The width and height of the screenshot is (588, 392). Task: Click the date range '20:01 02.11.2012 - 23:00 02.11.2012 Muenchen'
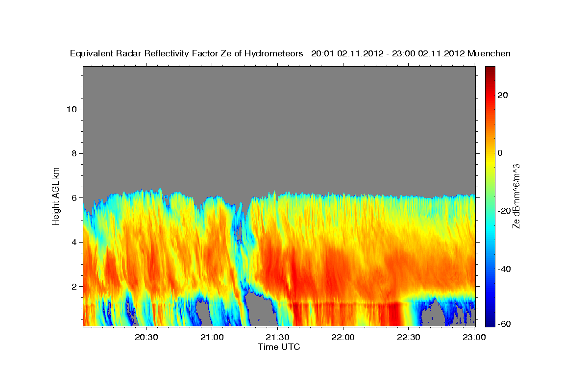click(411, 53)
